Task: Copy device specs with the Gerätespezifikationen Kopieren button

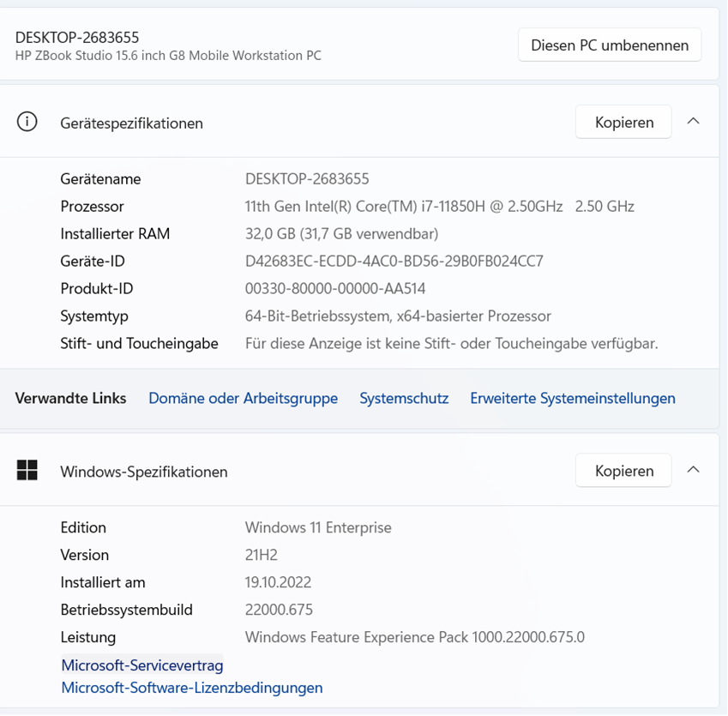Action: click(x=623, y=123)
